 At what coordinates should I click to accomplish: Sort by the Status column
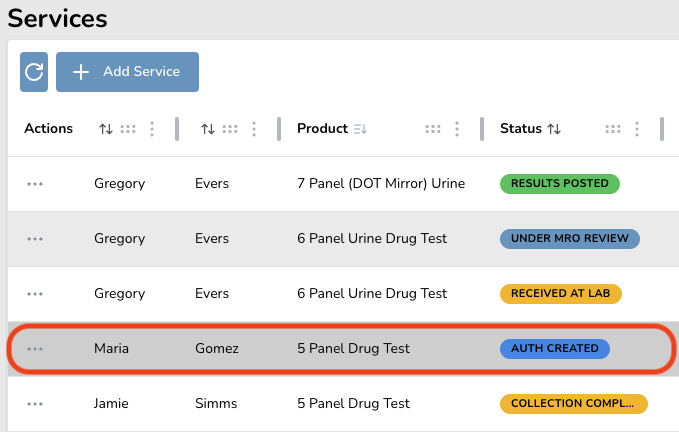coord(554,129)
